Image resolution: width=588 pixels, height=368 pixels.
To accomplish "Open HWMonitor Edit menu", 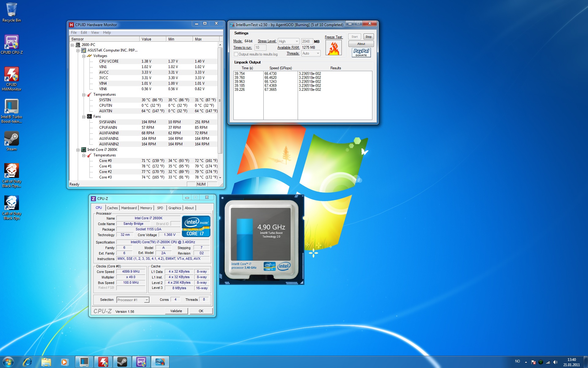I will click(x=84, y=33).
